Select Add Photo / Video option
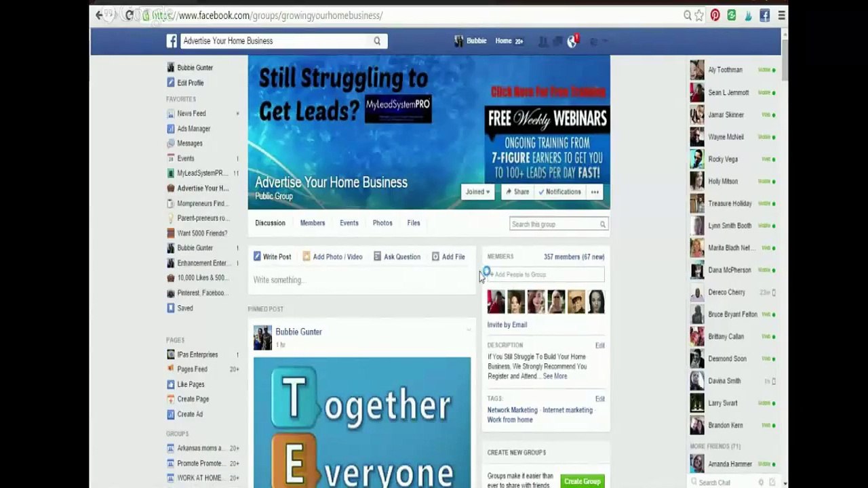Image resolution: width=868 pixels, height=488 pixels. click(x=332, y=257)
